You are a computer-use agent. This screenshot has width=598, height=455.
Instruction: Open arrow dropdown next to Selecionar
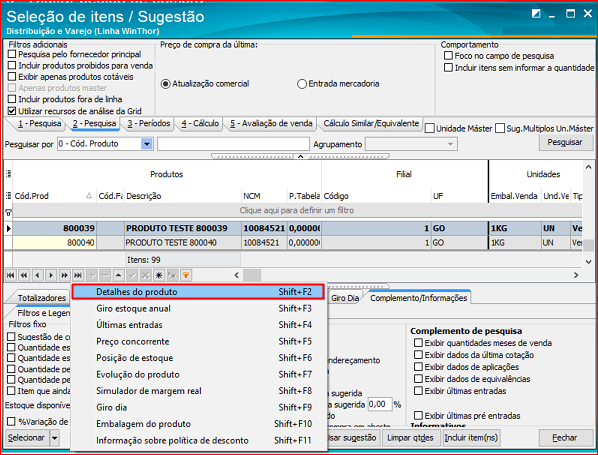click(55, 438)
